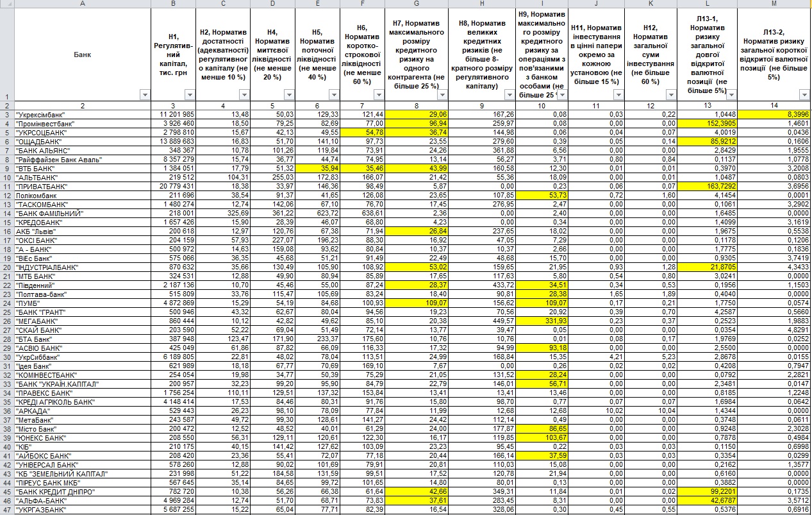Open the filter dropdown for the Л13-2 column
Image resolution: width=812 pixels, height=515 pixels.
(806, 95)
